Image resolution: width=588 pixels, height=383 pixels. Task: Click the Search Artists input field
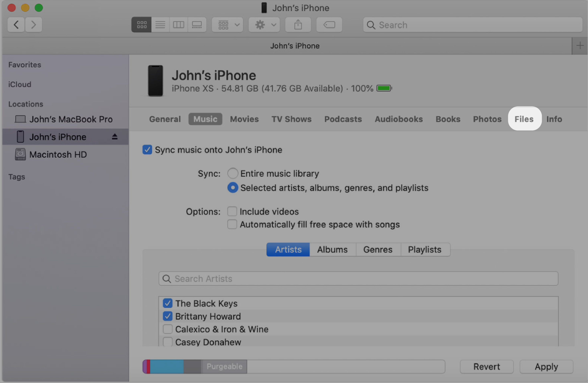coord(359,278)
